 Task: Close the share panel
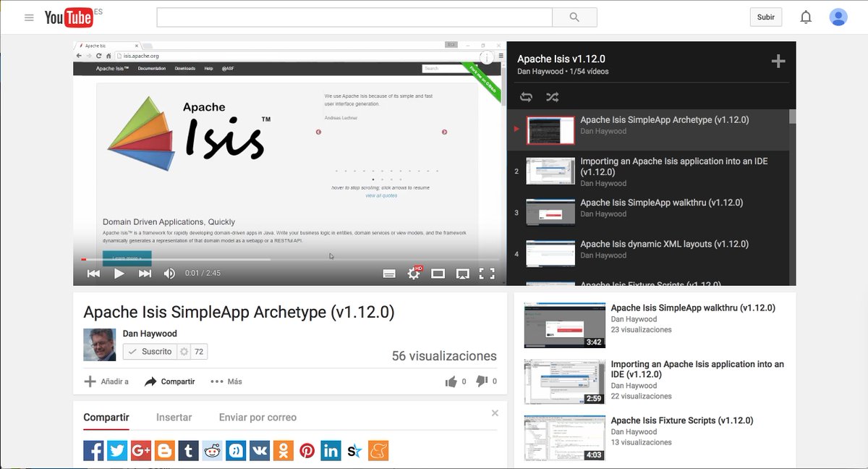[x=495, y=413]
